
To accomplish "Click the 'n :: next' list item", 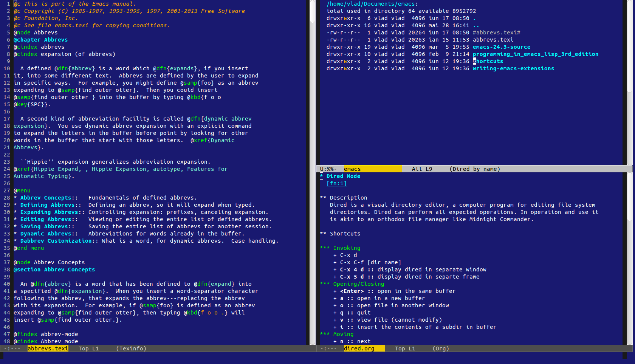I will pos(352,341).
